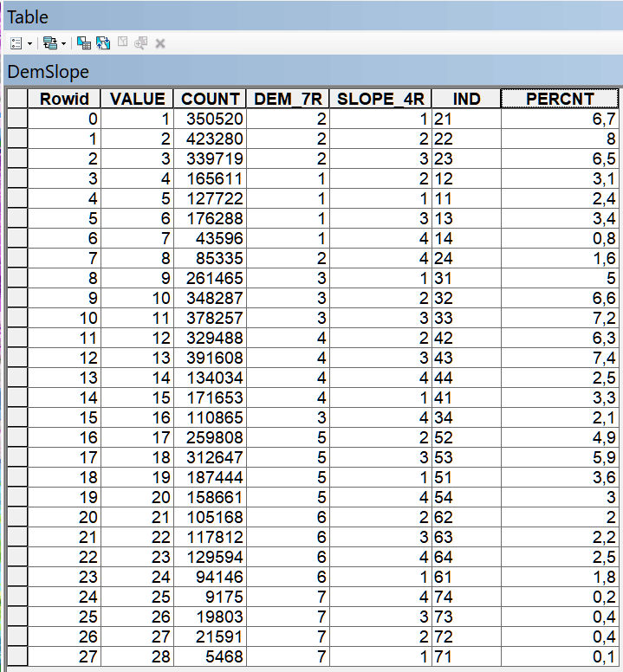The height and width of the screenshot is (672, 623).
Task: Expand the Related Tables dropdown arrow
Action: pyautogui.click(x=63, y=42)
